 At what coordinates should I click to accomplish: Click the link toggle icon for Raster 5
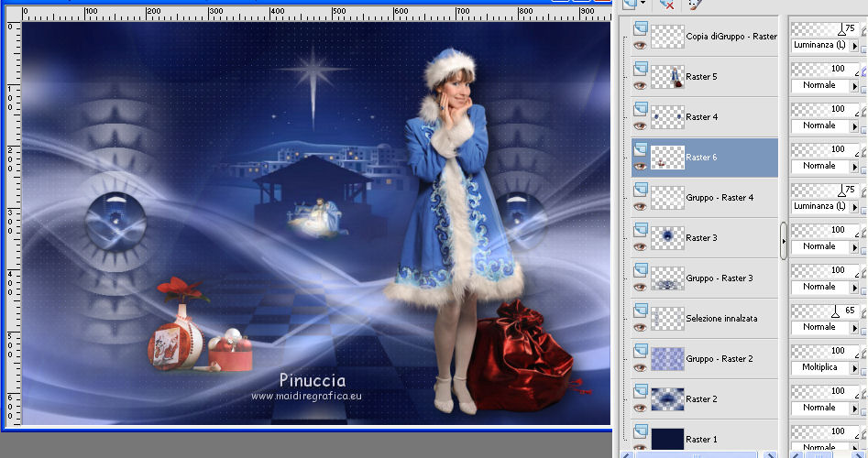(x=864, y=70)
